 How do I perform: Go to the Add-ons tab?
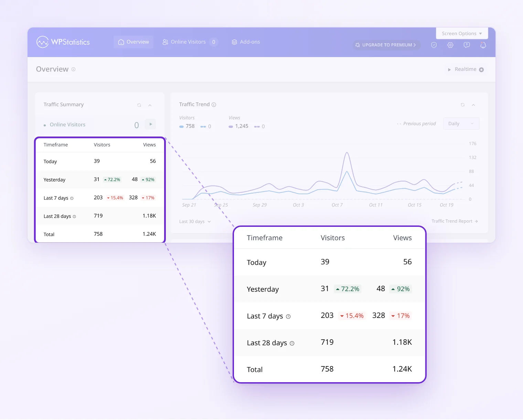click(x=246, y=42)
